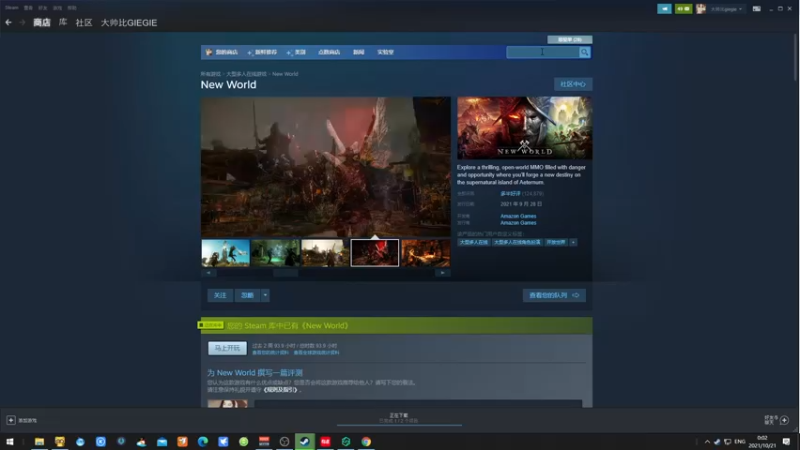The image size is (800, 450).
Task: Open the 商店 (Store) tab
Action: tap(42, 22)
